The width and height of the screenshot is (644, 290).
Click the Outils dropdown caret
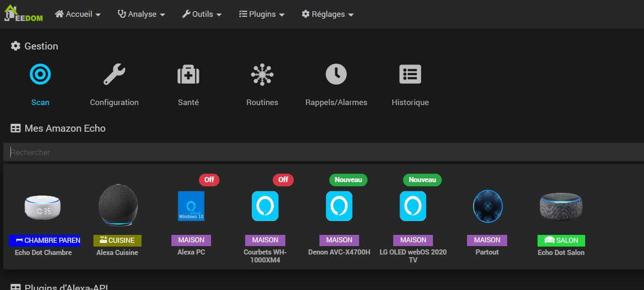tap(219, 15)
